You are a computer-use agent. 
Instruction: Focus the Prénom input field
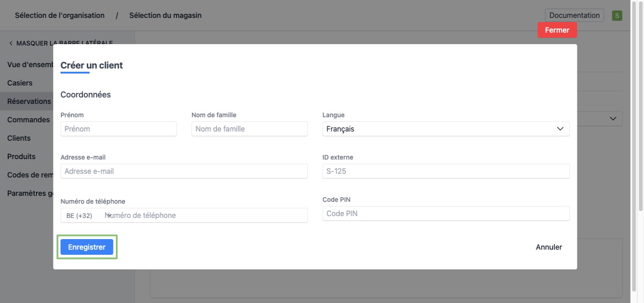(119, 129)
